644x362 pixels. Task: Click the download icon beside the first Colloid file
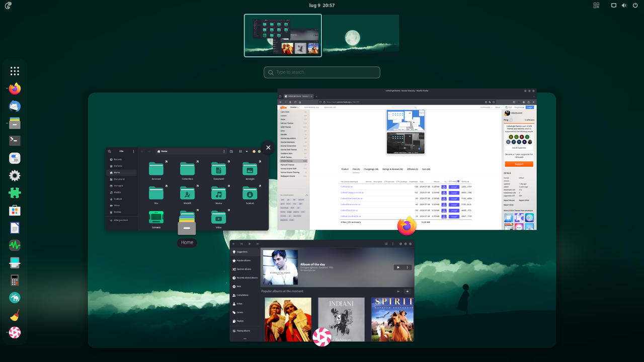pos(443,187)
